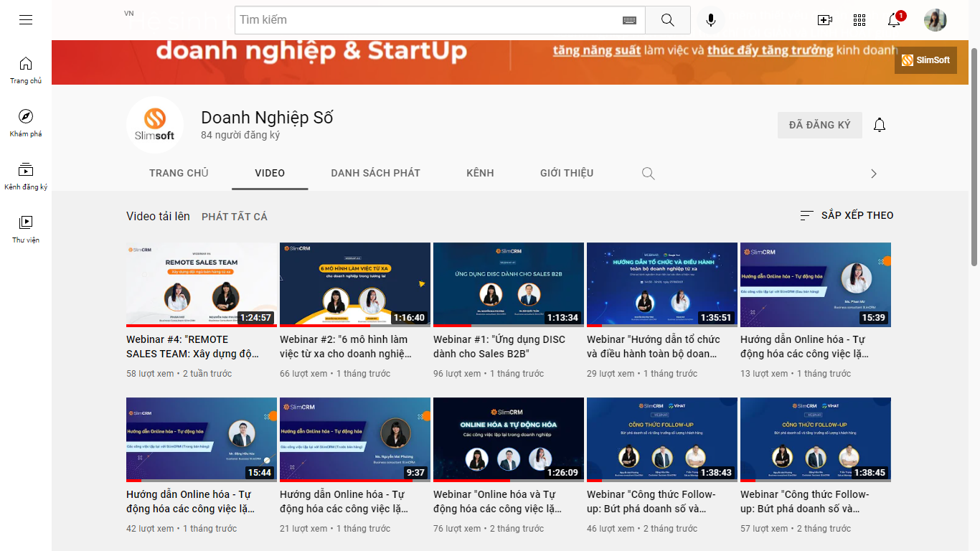Click video title with 21 lượt xem
This screenshot has height=551, width=980.
click(344, 501)
